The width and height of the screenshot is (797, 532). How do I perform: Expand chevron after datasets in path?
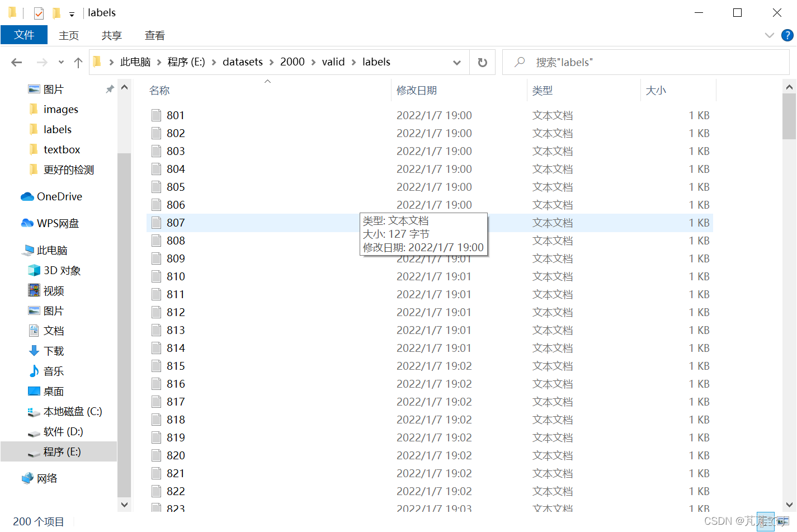click(x=272, y=63)
